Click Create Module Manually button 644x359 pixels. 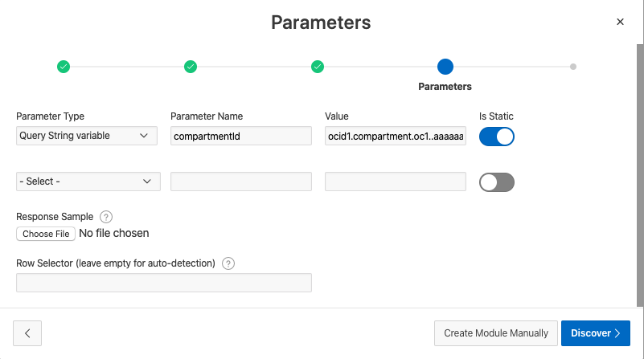(x=496, y=333)
